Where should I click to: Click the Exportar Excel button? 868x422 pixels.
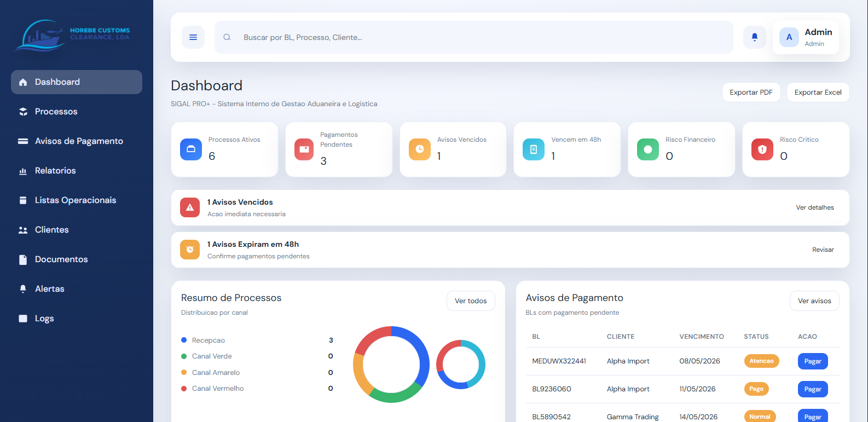(818, 93)
